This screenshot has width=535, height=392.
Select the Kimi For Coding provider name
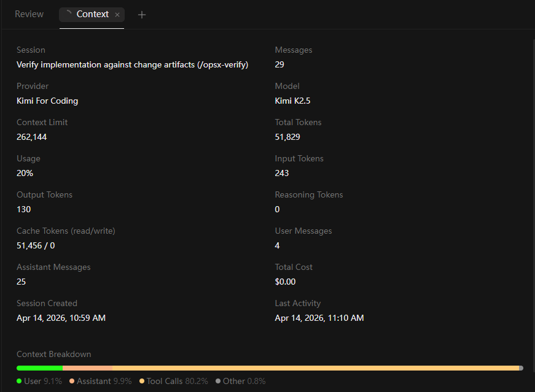[x=47, y=101]
